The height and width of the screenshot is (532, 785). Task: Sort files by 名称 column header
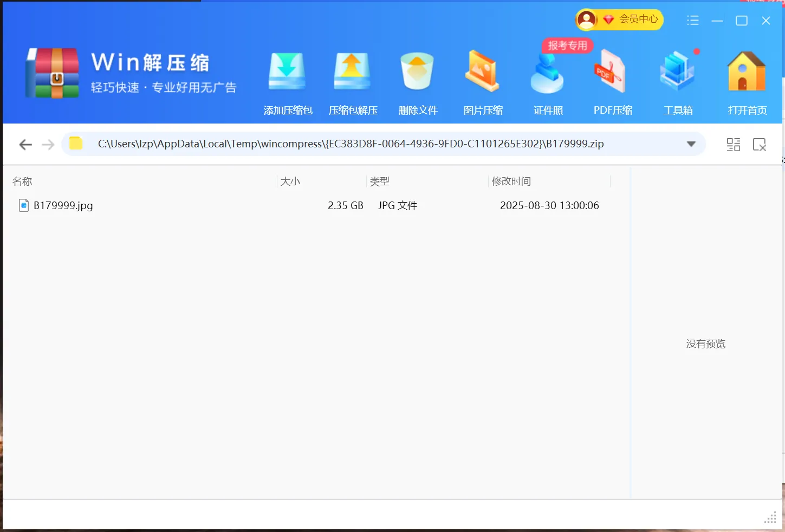click(22, 181)
